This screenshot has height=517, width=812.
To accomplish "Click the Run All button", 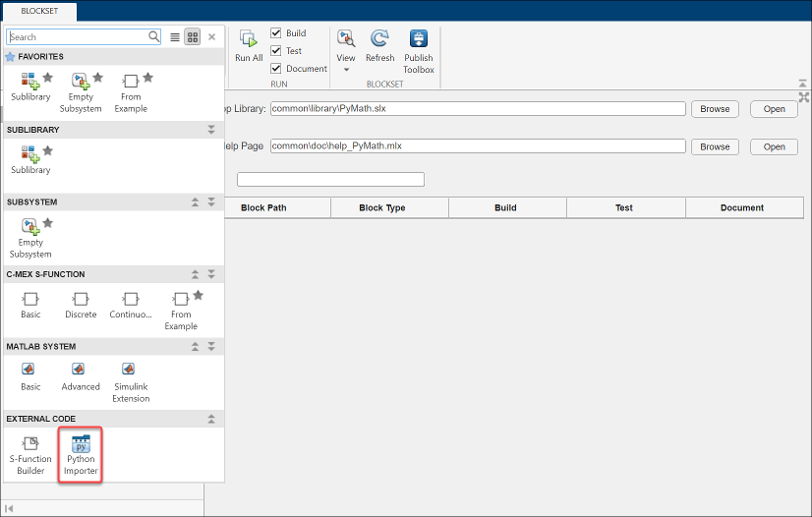I will pos(249,46).
